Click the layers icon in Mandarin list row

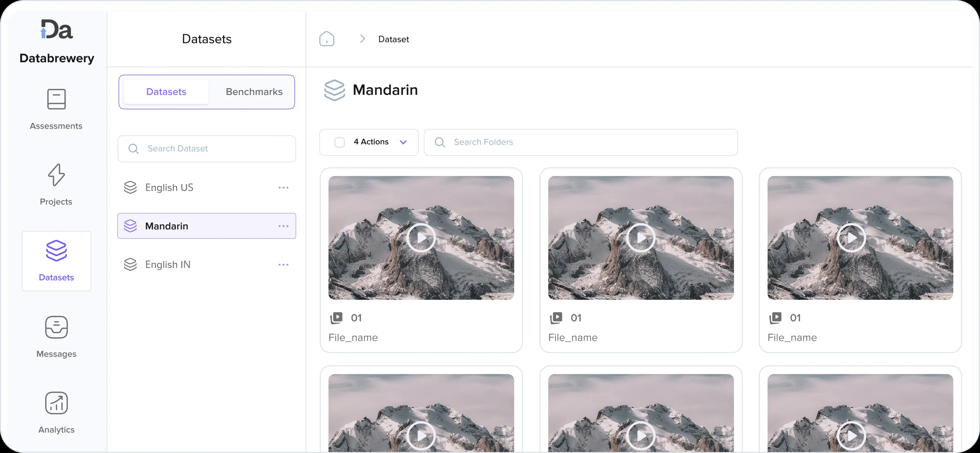pos(130,226)
